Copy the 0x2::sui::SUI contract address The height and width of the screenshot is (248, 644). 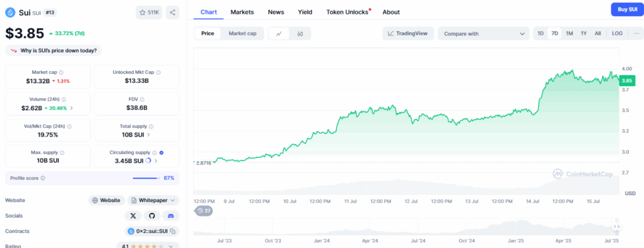click(x=173, y=231)
